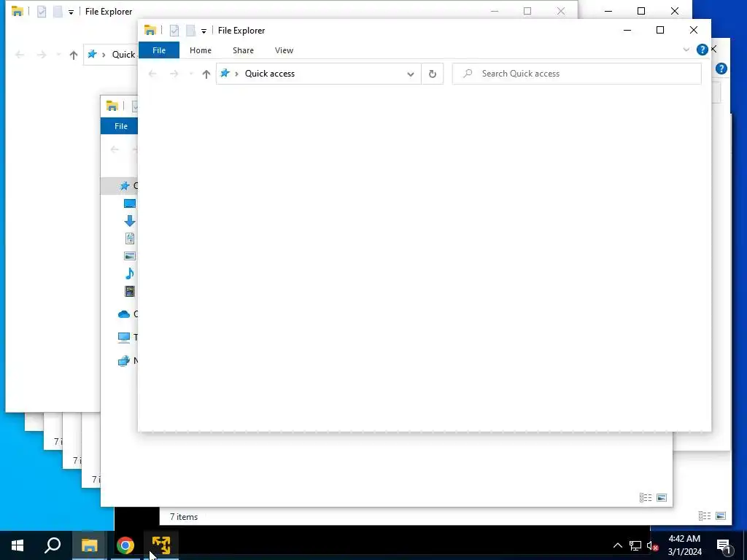Open recent locations dropdown in front window
This screenshot has height=560, width=747.
[x=191, y=74]
